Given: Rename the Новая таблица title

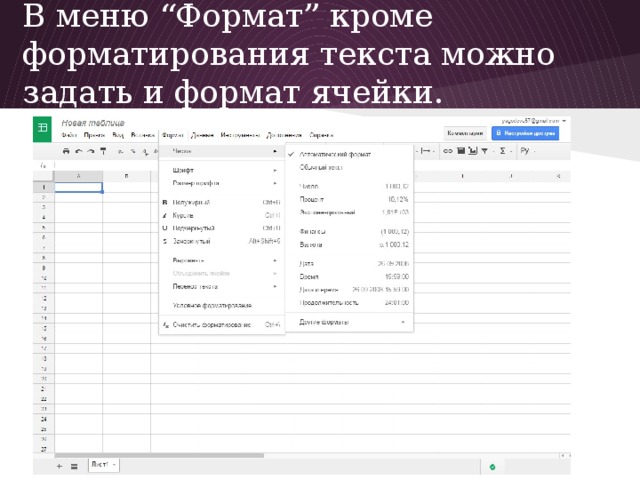Looking at the screenshot, I should 93,123.
